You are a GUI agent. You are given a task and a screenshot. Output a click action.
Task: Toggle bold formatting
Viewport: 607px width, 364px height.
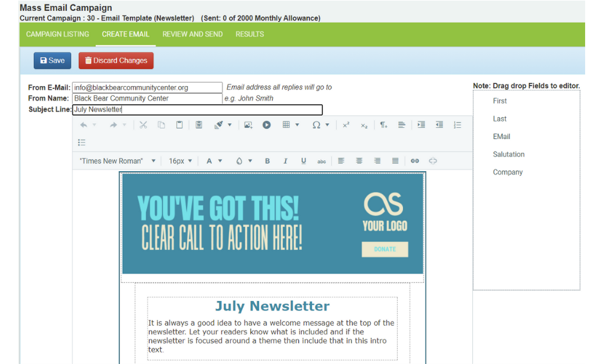pyautogui.click(x=267, y=161)
